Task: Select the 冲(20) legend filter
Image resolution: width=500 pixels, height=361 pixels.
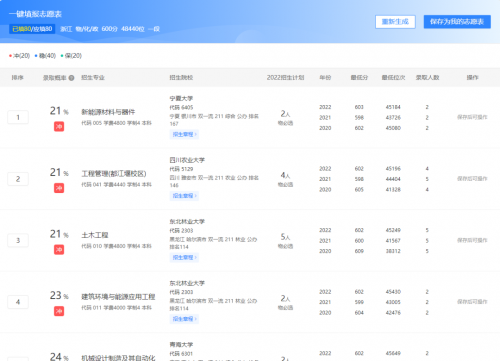Action: point(20,56)
